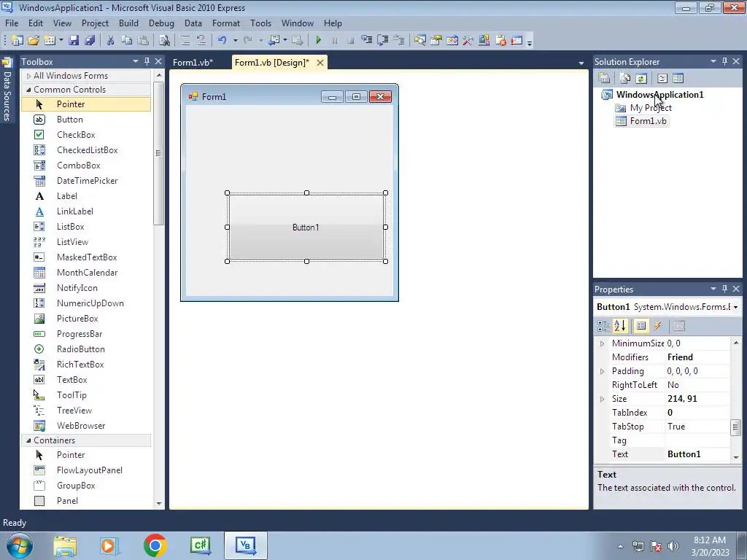747x560 pixels.
Task: Click the Toolbox vertical scrollbar thumb
Action: point(158,153)
